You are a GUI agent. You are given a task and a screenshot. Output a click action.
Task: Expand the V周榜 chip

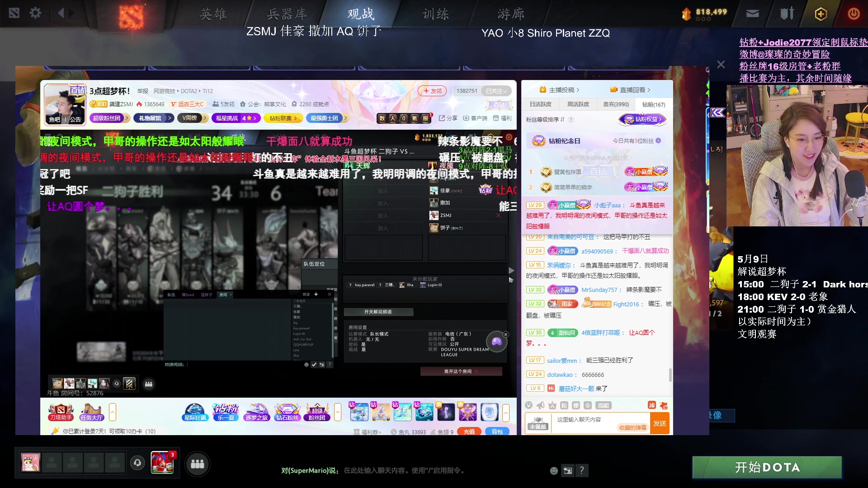click(193, 118)
